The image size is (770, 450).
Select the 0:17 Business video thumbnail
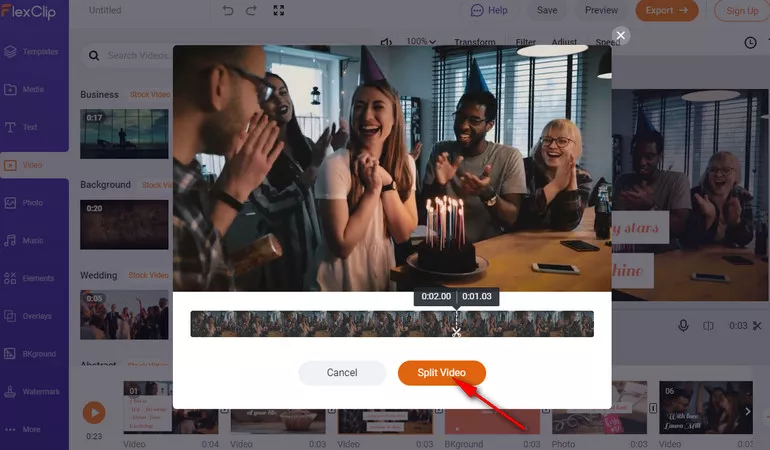coord(124,134)
